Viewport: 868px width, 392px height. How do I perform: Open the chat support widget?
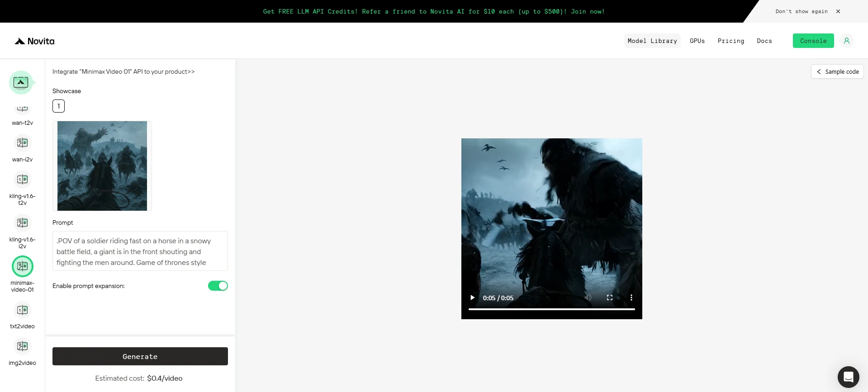click(x=848, y=377)
